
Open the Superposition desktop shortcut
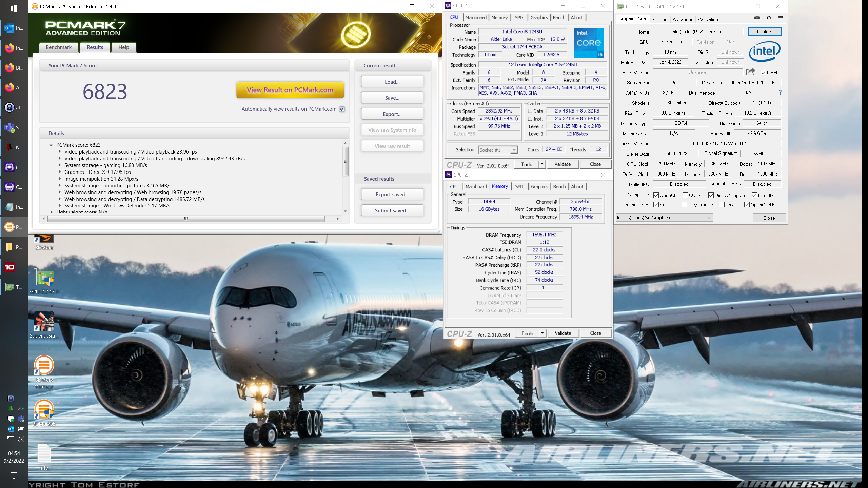point(44,325)
